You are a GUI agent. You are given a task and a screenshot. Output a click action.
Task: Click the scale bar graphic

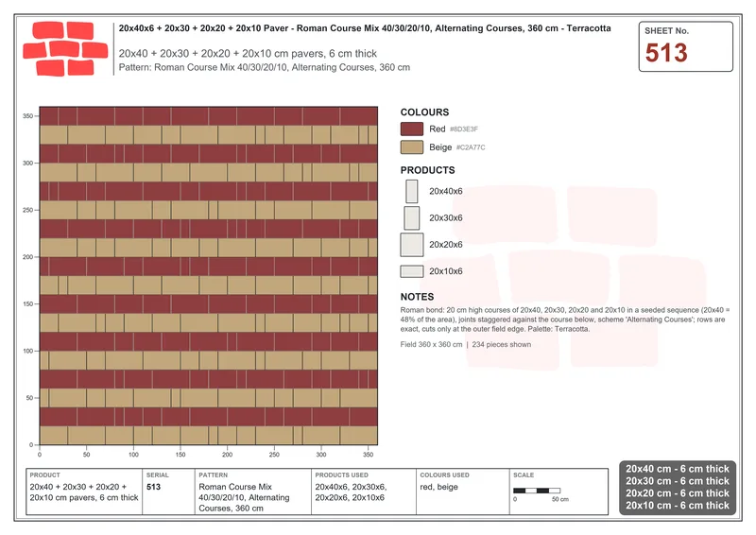tap(537, 491)
